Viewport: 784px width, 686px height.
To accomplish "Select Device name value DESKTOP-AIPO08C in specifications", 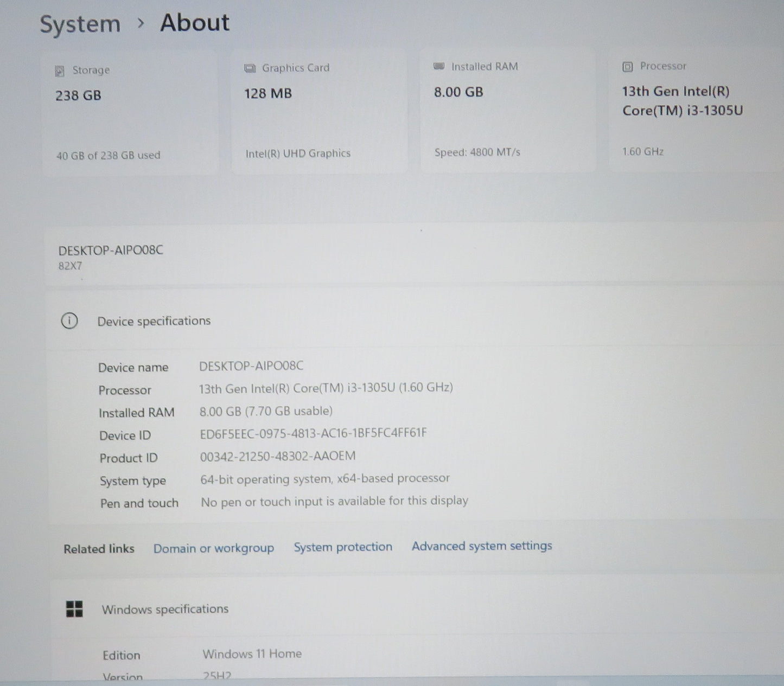I will (x=251, y=366).
